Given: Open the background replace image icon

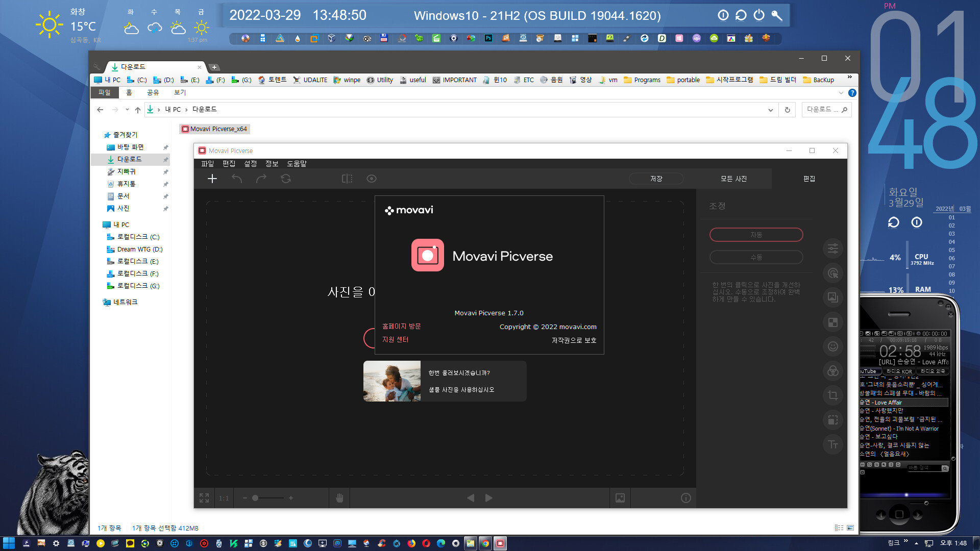Looking at the screenshot, I should tap(833, 297).
